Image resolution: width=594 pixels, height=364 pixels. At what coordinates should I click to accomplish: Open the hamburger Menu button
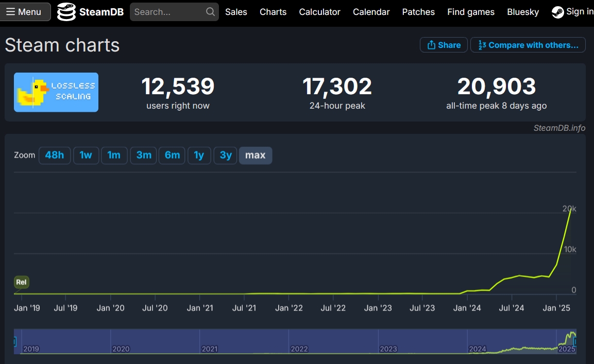pyautogui.click(x=25, y=12)
